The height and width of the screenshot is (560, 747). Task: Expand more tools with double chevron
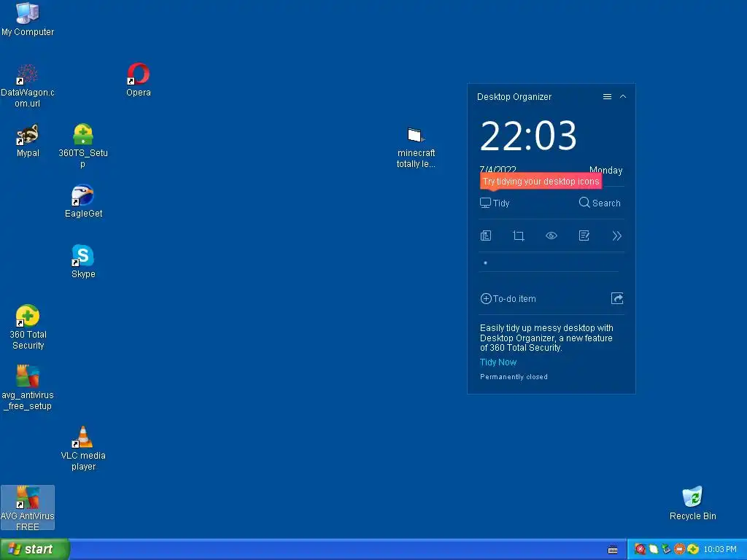(617, 236)
